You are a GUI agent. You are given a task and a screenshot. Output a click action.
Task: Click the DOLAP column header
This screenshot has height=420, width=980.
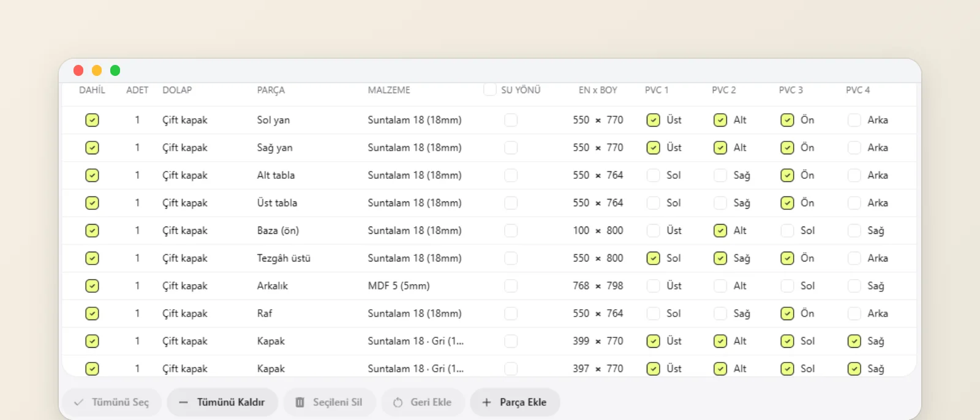(x=177, y=90)
